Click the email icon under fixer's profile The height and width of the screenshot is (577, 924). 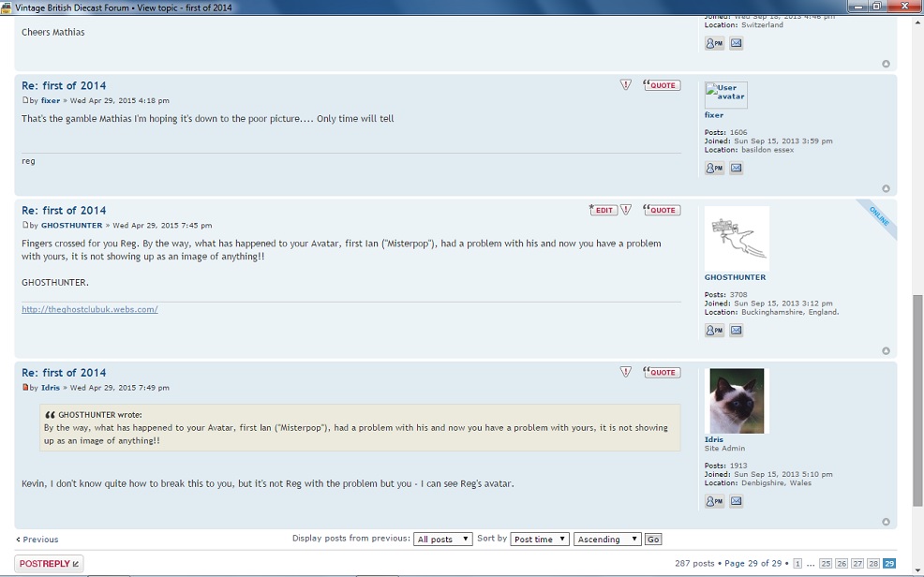pyautogui.click(x=736, y=169)
